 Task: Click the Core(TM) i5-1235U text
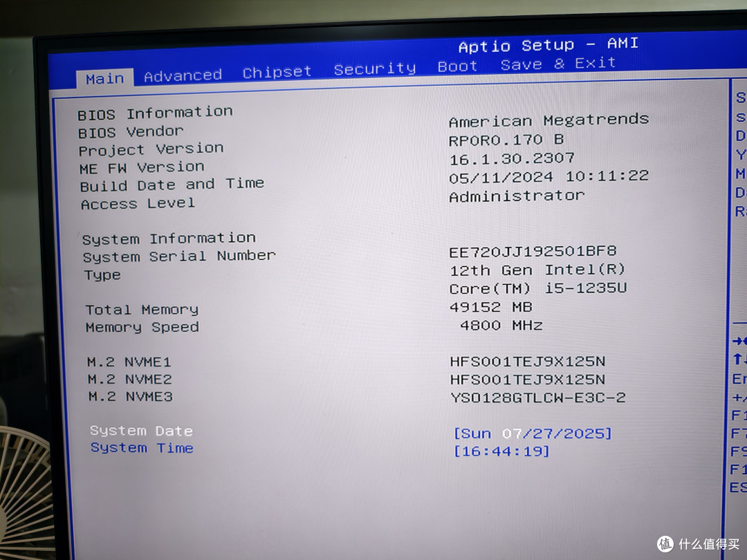[x=538, y=288]
